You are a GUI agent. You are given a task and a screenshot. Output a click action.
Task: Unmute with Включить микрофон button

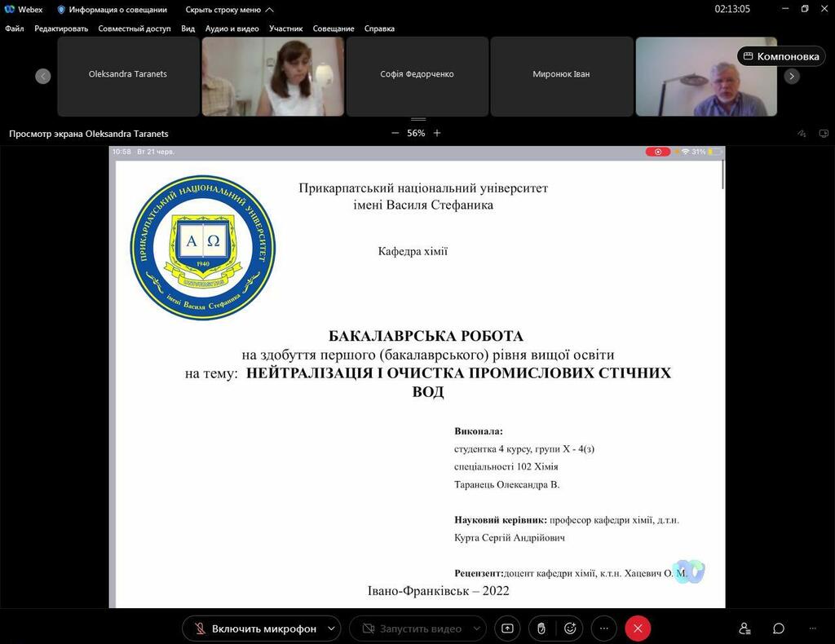coord(254,629)
